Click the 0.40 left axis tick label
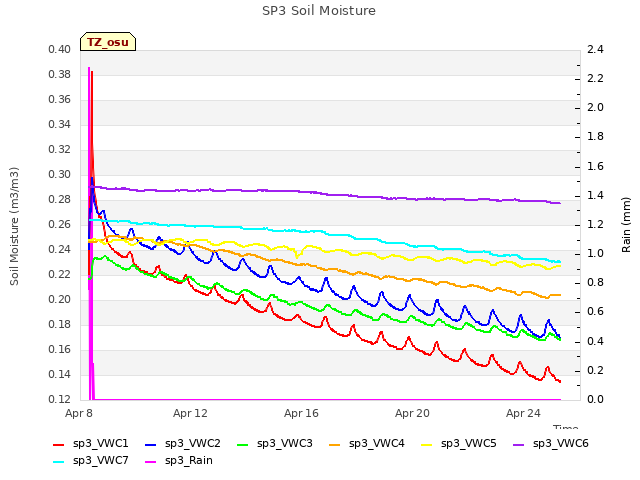The image size is (640, 480). click(x=60, y=49)
